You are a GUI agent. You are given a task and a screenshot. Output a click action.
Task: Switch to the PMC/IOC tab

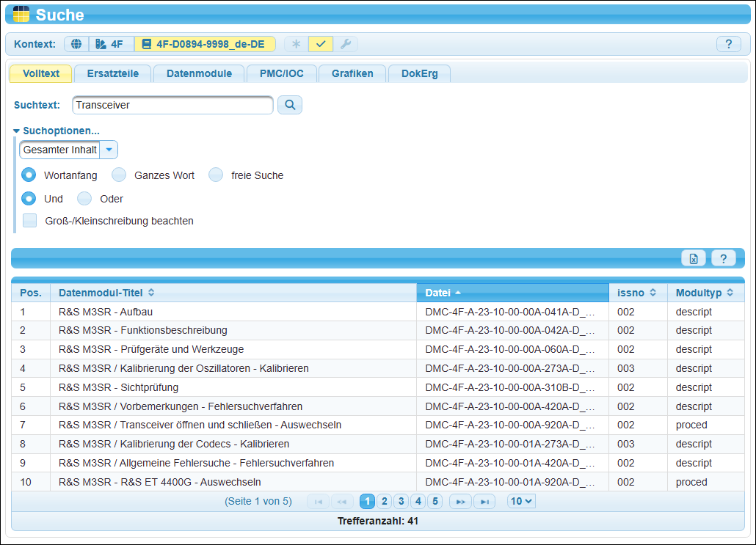click(282, 74)
